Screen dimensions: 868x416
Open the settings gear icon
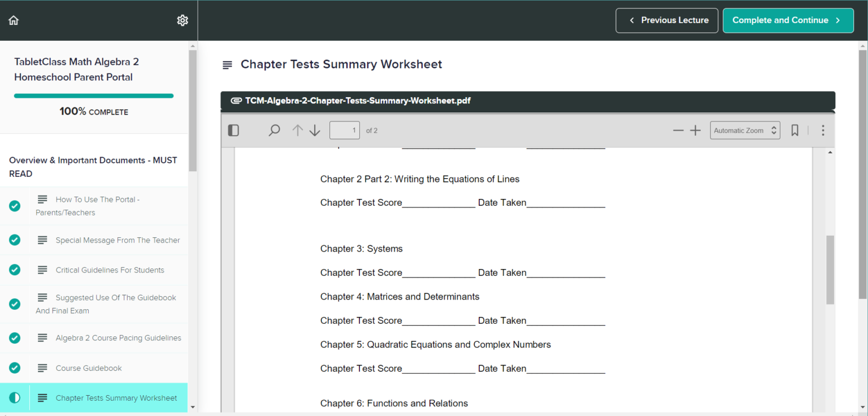click(x=183, y=20)
